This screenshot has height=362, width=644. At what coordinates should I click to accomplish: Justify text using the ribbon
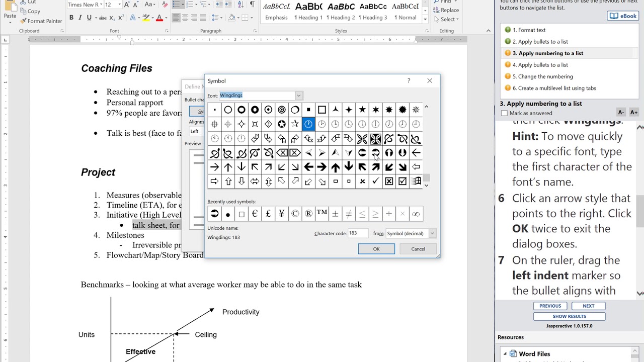203,18
